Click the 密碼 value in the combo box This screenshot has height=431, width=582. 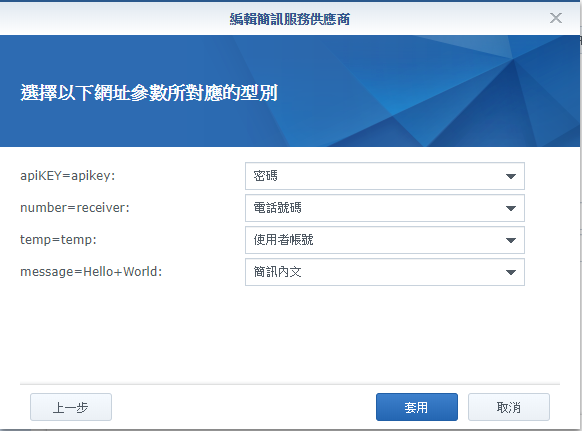pyautogui.click(x=265, y=176)
